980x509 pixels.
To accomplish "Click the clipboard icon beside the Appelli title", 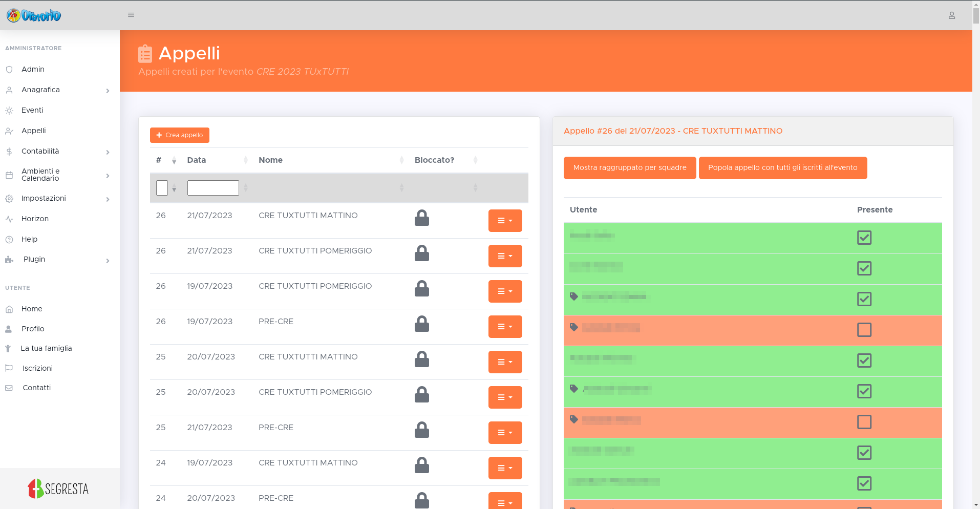I will (145, 54).
